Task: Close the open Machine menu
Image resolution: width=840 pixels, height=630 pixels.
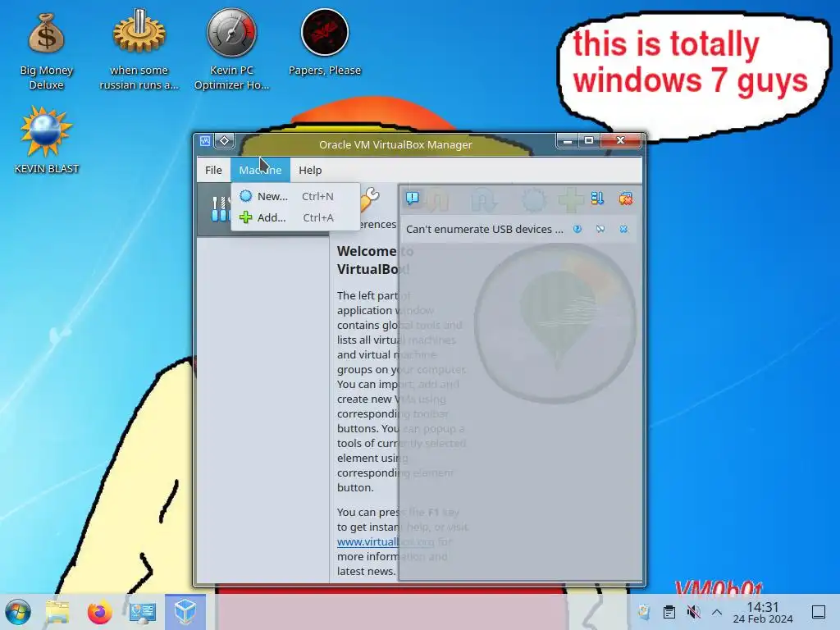Action: click(260, 170)
